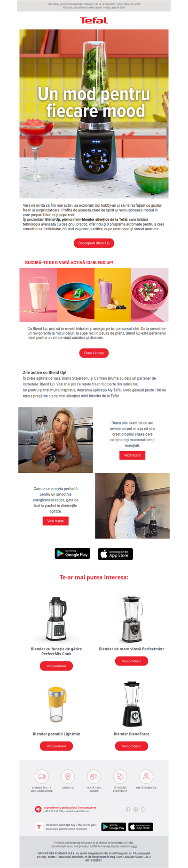
Task: Click the Garanție badge icon
Action: [x=68, y=776]
